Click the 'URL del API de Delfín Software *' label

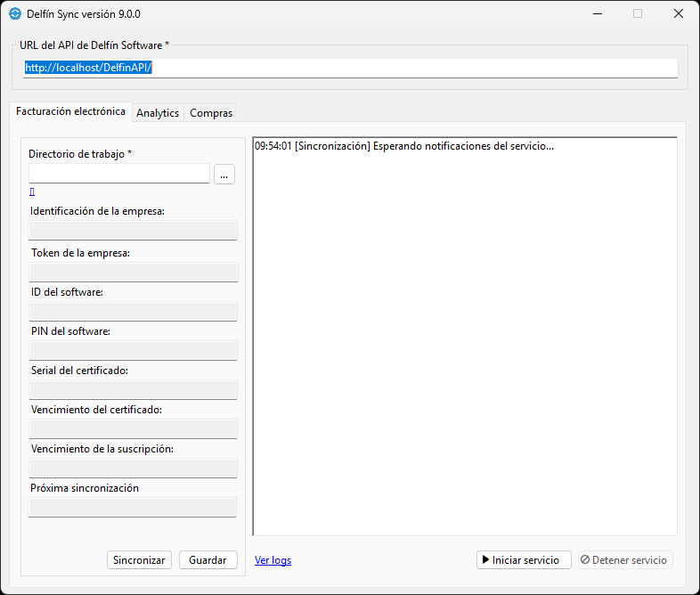[x=94, y=45]
